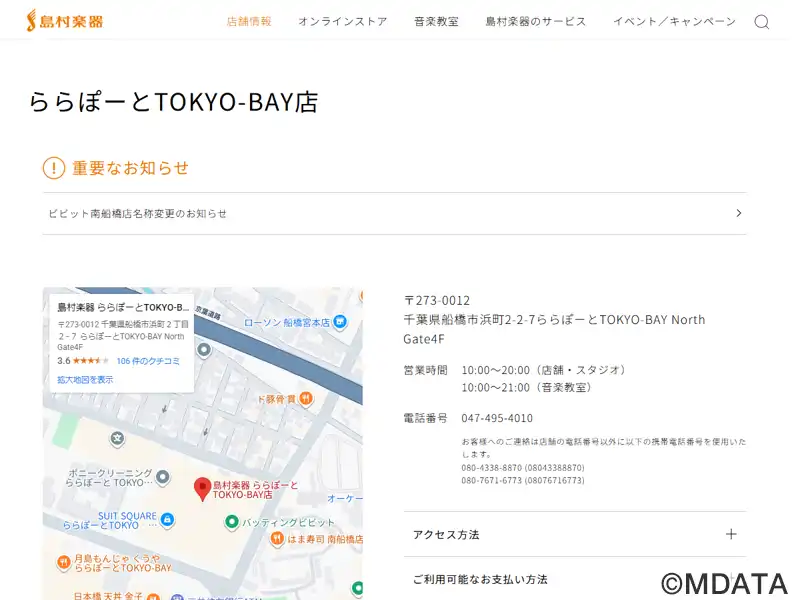Expand the アクセス方法 section

[x=574, y=534]
